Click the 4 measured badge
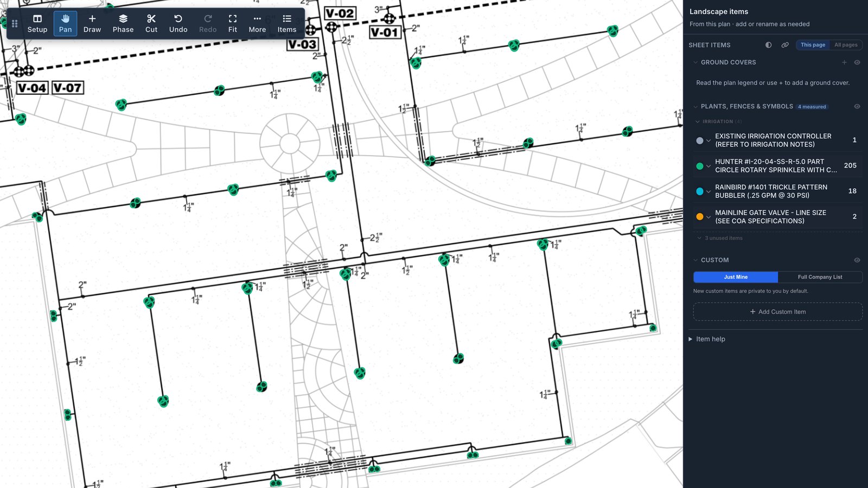The height and width of the screenshot is (488, 868). pos(812,107)
